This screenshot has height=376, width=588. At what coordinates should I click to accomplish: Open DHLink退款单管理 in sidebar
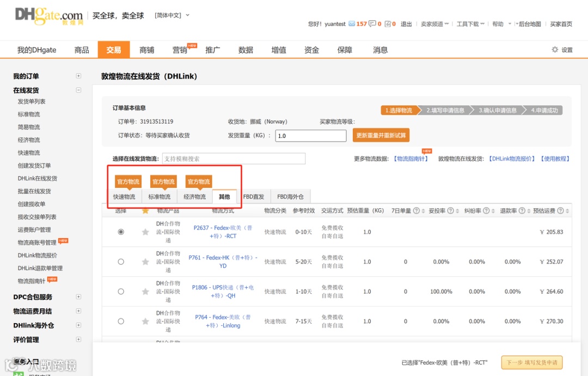pos(40,268)
